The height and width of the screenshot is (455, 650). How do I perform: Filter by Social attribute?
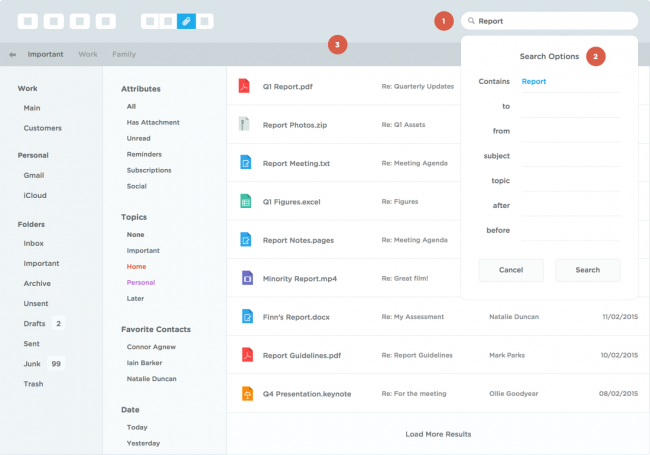point(137,186)
